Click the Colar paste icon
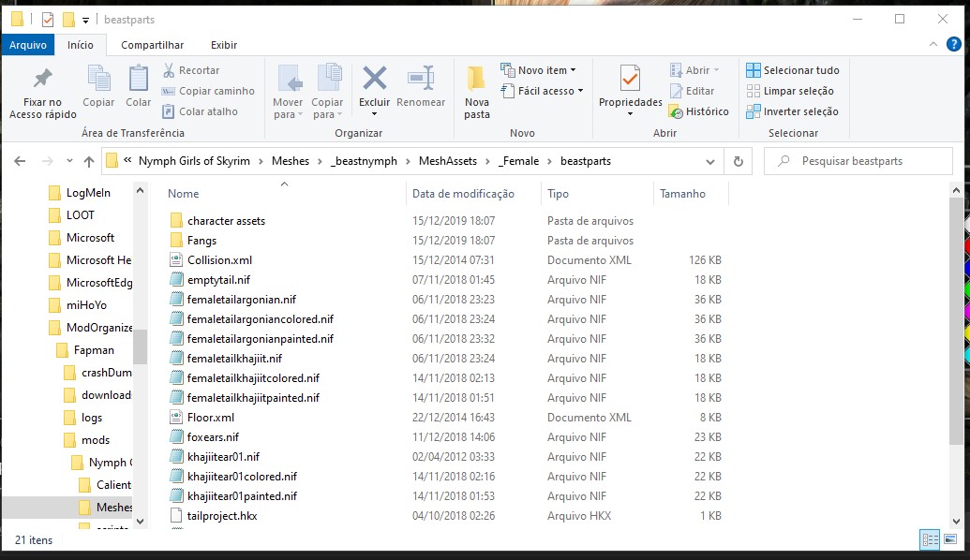This screenshot has height=560, width=970. click(138, 86)
